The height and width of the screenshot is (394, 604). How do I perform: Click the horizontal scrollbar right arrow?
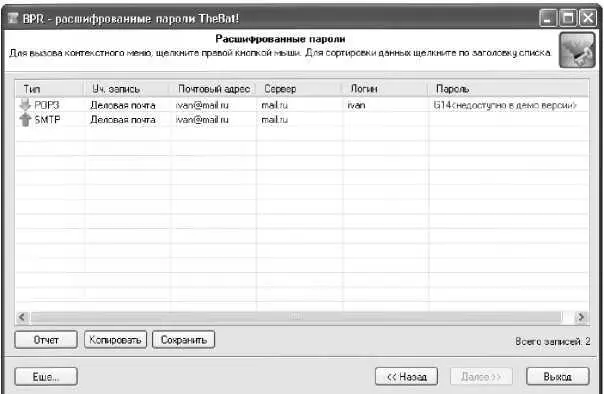[x=581, y=317]
